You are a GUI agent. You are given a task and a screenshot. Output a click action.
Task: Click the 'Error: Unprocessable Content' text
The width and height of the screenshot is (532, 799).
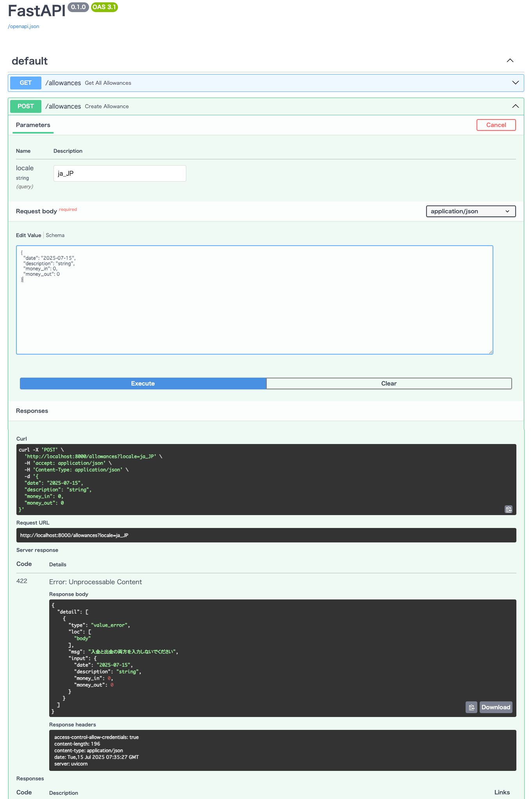pos(96,582)
